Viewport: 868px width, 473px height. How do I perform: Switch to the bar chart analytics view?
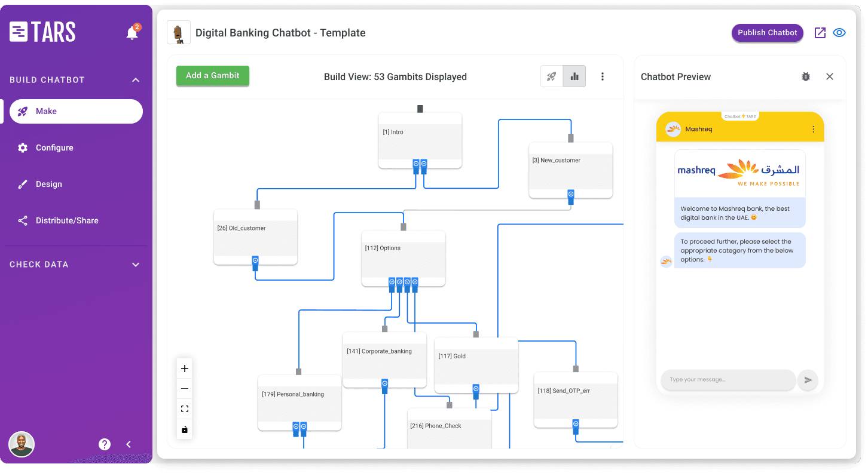pos(574,76)
